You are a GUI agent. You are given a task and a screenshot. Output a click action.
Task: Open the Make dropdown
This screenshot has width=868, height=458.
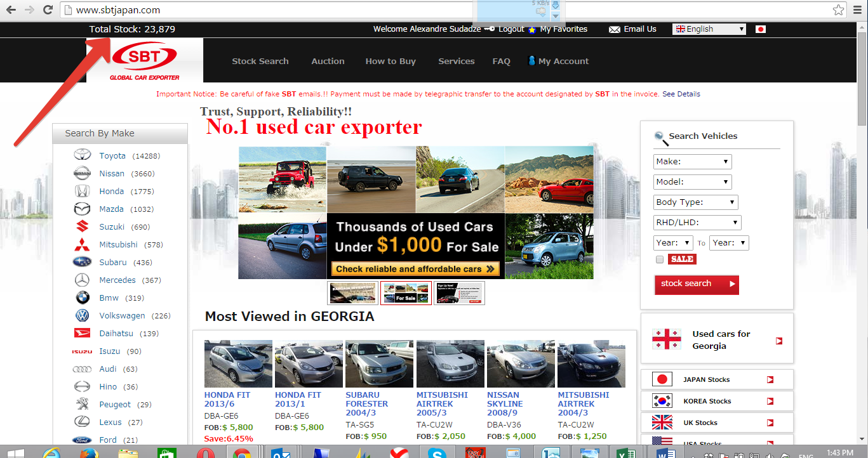[x=692, y=162]
